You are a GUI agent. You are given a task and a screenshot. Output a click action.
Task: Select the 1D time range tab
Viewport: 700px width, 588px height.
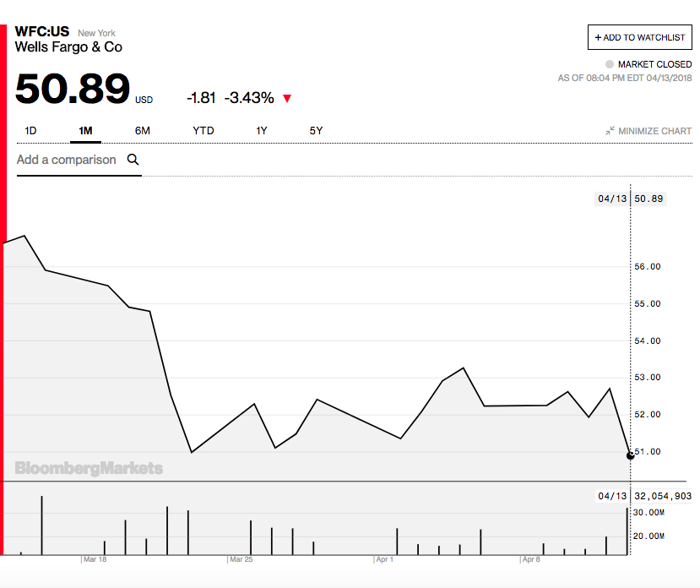point(30,131)
